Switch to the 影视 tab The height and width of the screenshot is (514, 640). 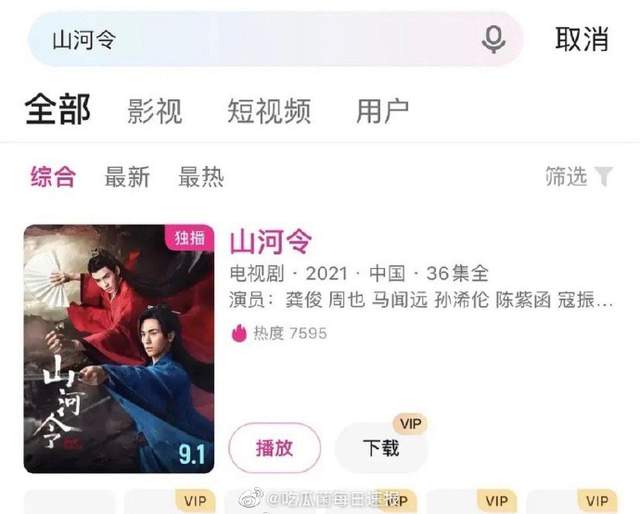pos(155,111)
